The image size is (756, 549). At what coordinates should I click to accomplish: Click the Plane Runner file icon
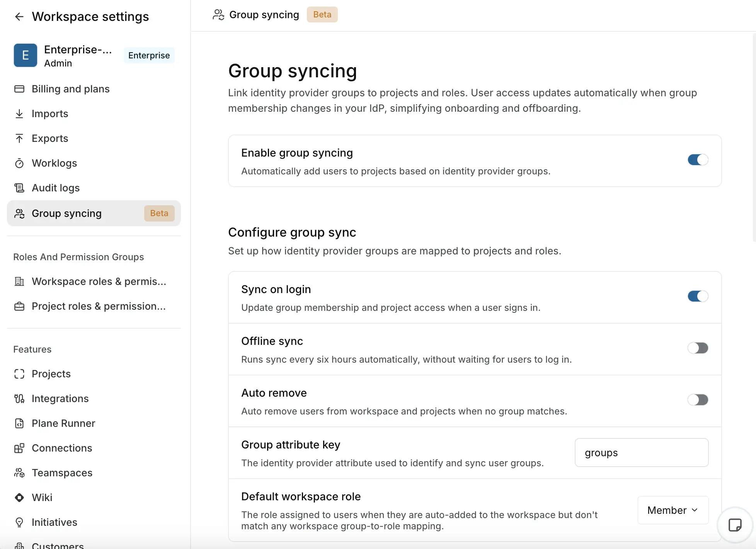[x=19, y=423]
